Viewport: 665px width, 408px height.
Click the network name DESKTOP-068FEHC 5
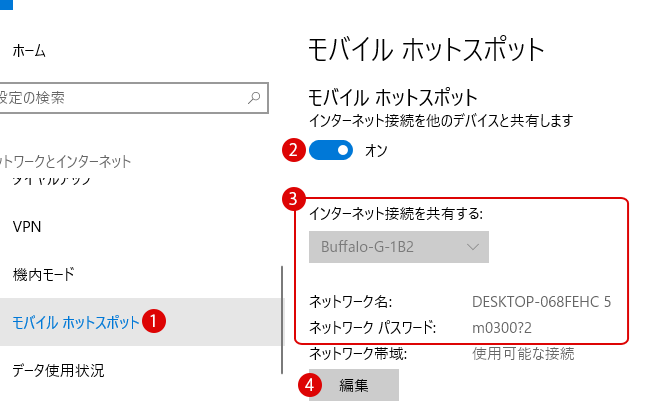[541, 300]
